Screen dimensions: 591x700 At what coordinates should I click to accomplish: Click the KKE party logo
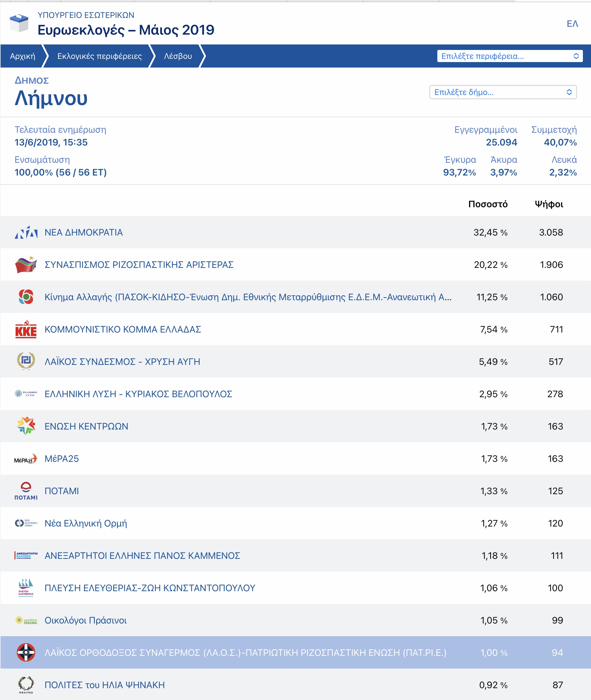[x=26, y=329]
